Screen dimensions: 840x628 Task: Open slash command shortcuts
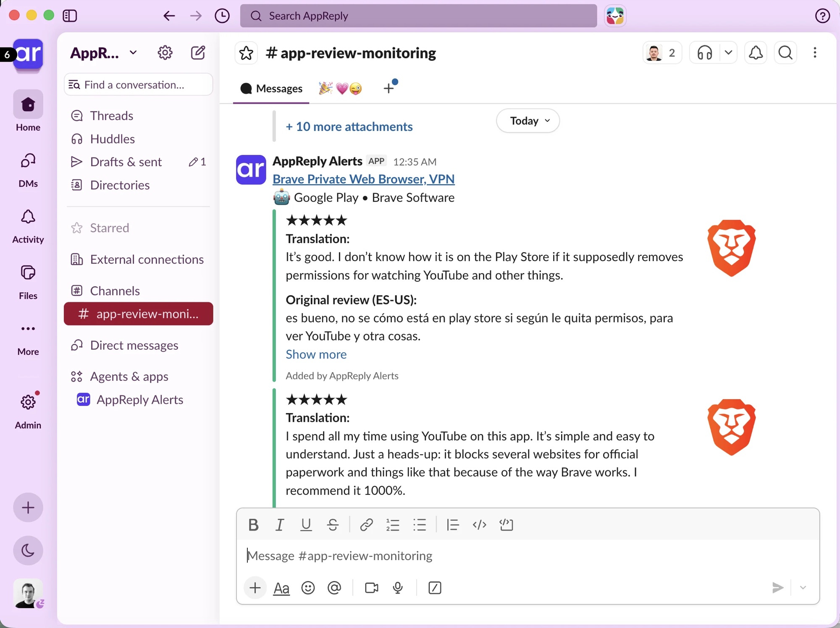coord(435,588)
